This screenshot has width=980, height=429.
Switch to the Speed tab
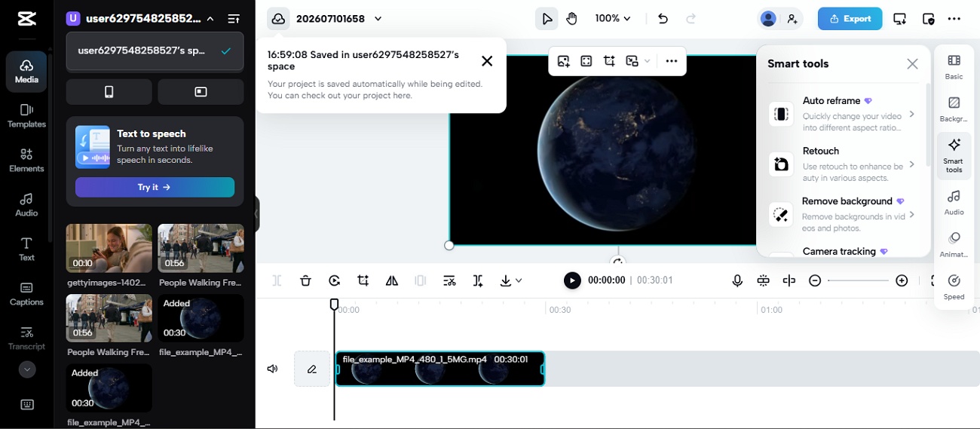(954, 287)
